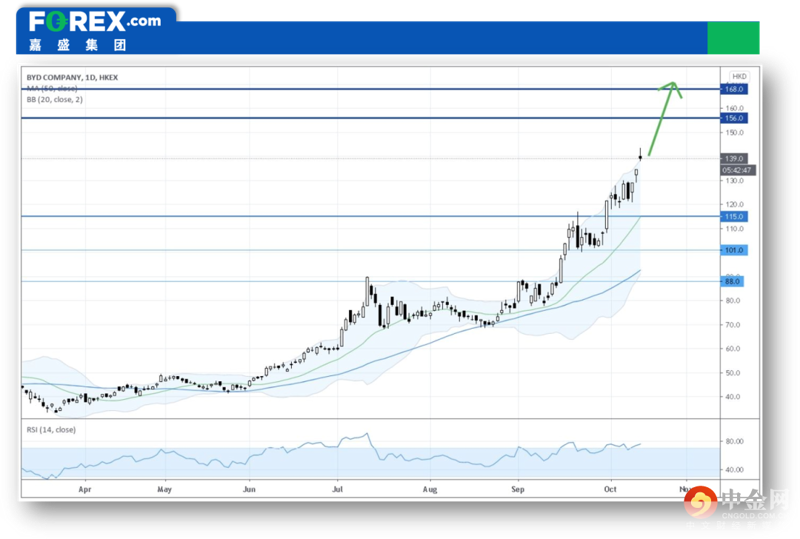Image resolution: width=800 pixels, height=539 pixels.
Task: Click the 50.0 price axis value
Action: [733, 373]
